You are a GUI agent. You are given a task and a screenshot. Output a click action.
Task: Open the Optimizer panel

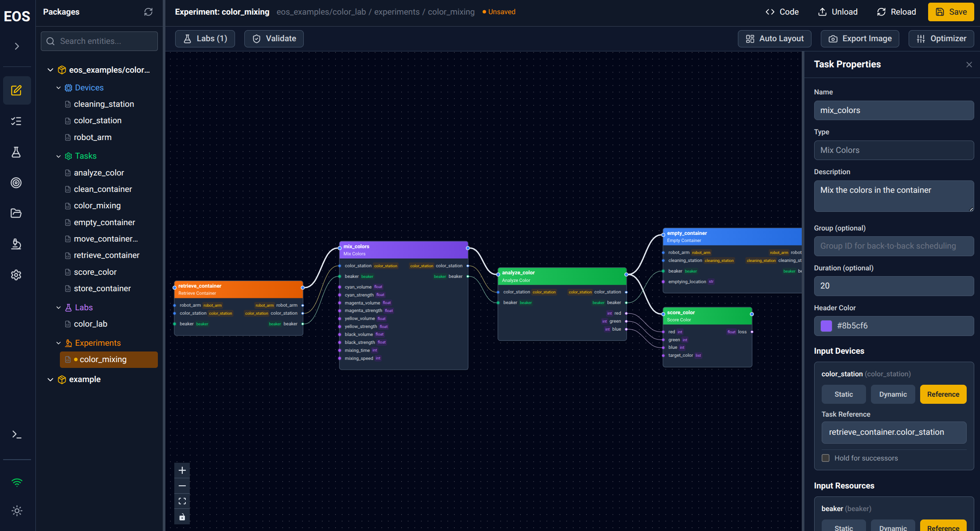coord(941,39)
